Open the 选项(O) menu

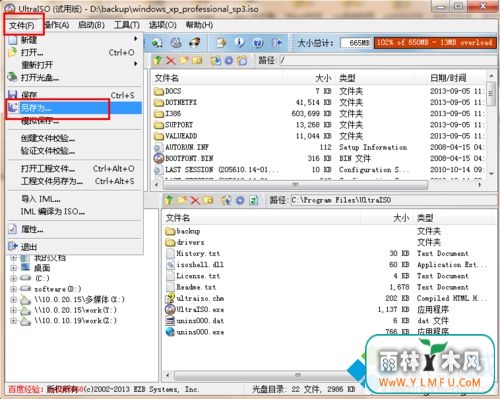162,25
